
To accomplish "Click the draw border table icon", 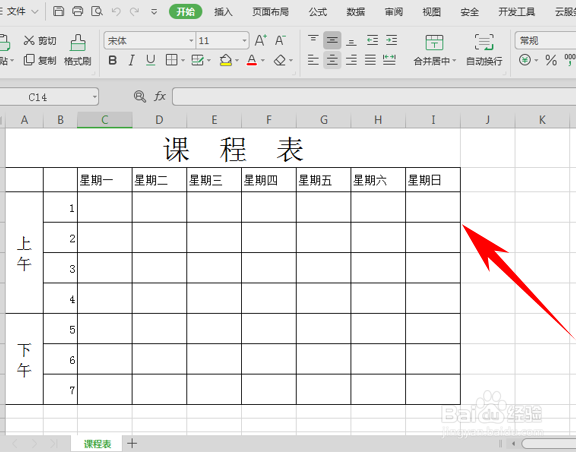I will [x=198, y=60].
